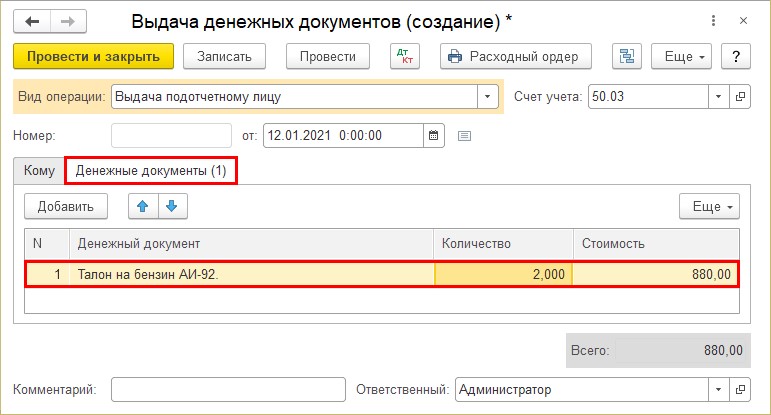Screen dimensions: 771x415
Task: Open Счет учета 50.03 selection form
Action: click(x=740, y=96)
